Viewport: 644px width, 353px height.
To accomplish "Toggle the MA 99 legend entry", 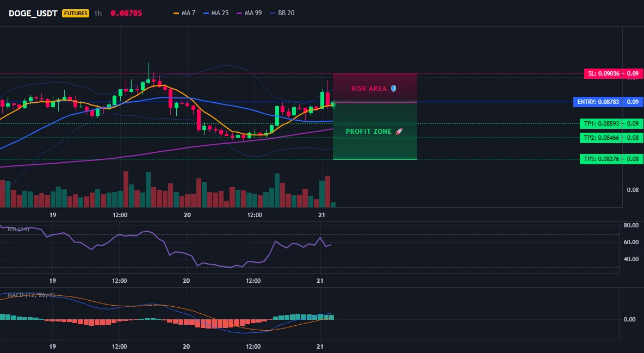I will click(x=249, y=13).
